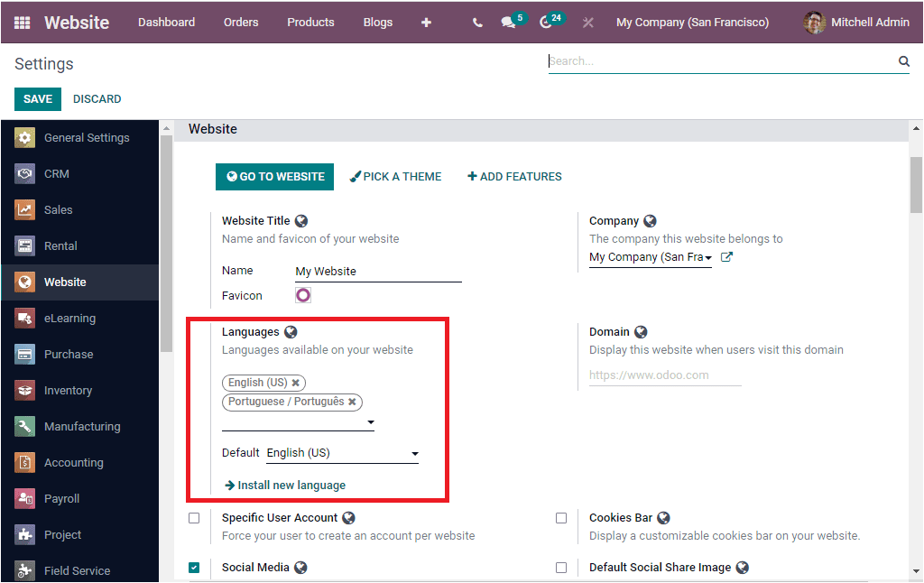The height and width of the screenshot is (583, 924).
Task: Click the search magnifier icon
Action: [904, 60]
